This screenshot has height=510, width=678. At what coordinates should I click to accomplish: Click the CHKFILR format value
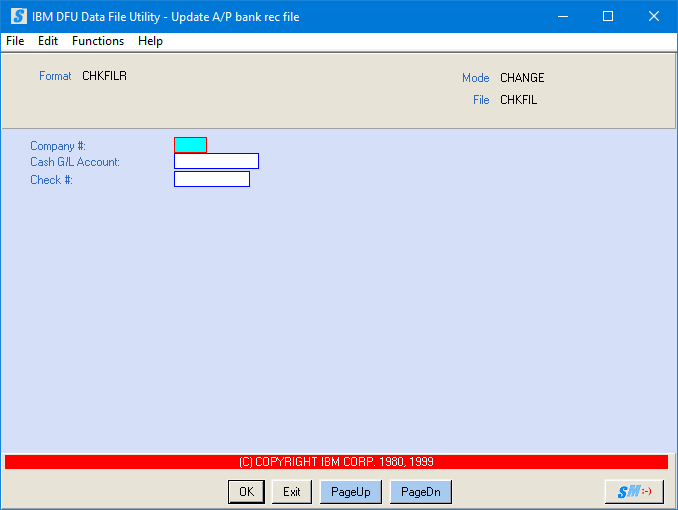(x=105, y=76)
